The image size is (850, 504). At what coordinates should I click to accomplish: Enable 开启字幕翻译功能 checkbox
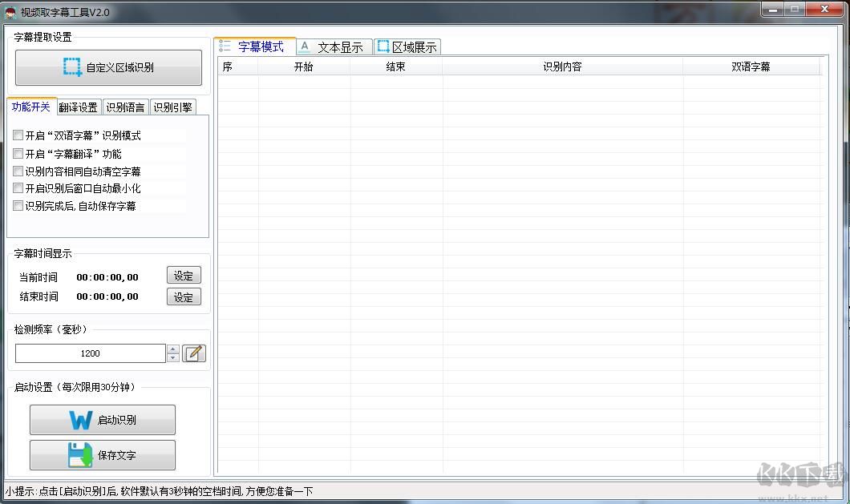[x=18, y=153]
